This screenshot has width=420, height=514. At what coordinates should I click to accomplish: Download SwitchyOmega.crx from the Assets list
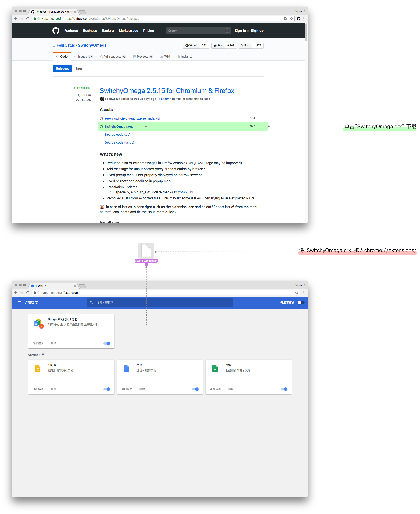pos(119,126)
